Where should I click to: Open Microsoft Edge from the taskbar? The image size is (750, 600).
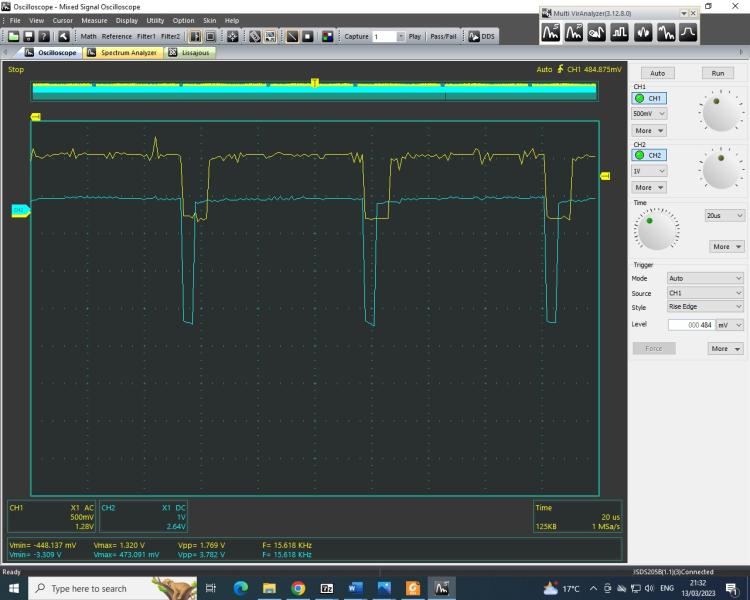(x=241, y=588)
